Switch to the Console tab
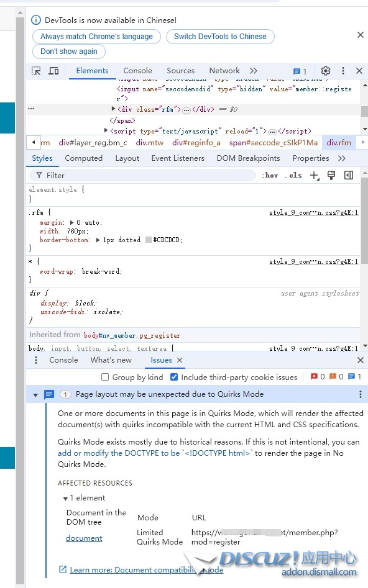Screen dimensions: 368x588 tap(137, 71)
